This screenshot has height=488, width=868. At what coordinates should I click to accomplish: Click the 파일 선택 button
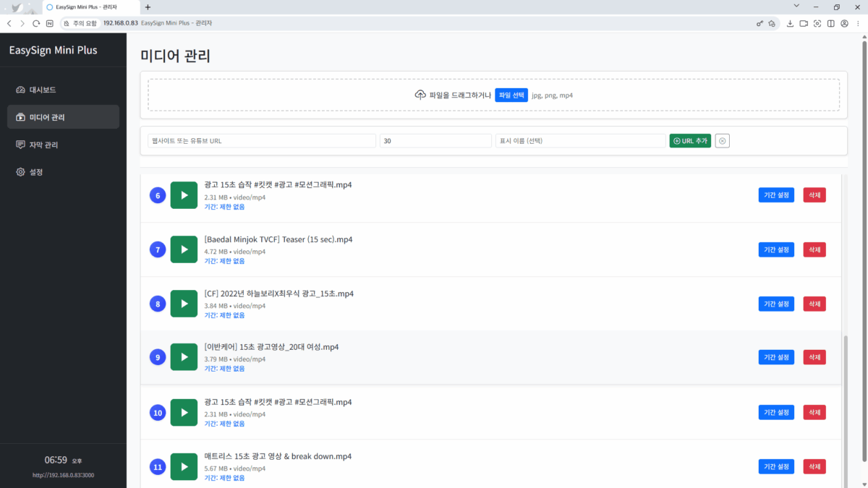(x=511, y=94)
